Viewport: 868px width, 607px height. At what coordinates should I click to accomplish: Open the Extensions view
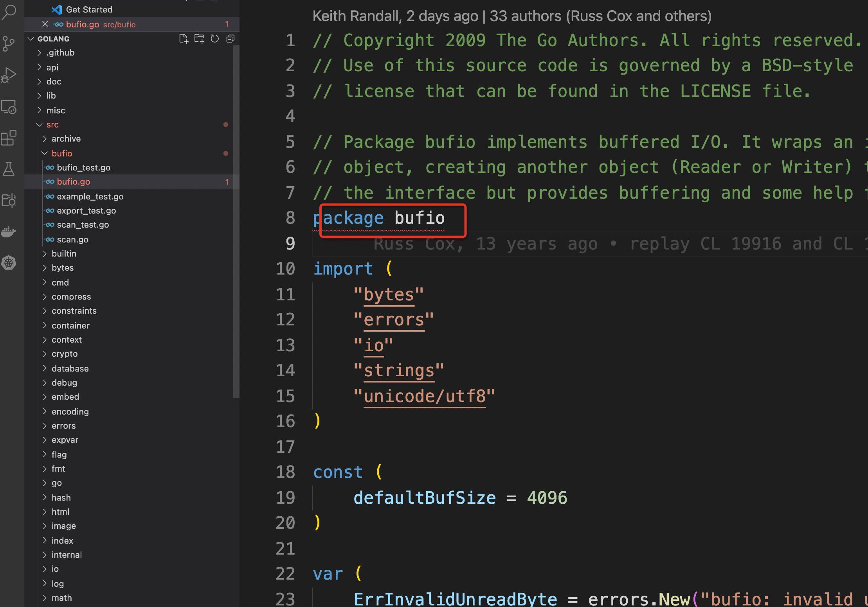9,138
